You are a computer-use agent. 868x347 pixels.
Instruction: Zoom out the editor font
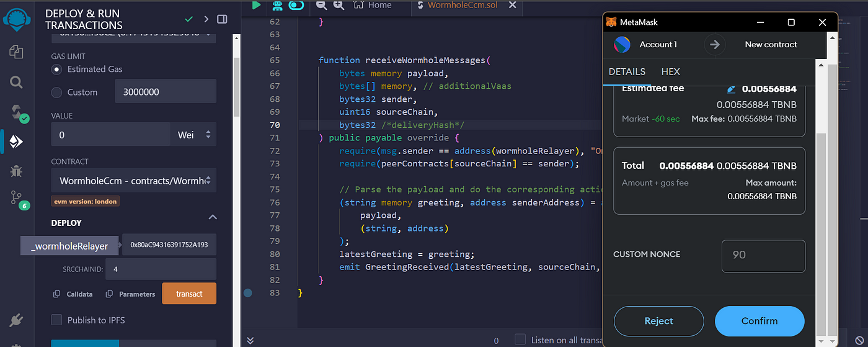tap(321, 5)
